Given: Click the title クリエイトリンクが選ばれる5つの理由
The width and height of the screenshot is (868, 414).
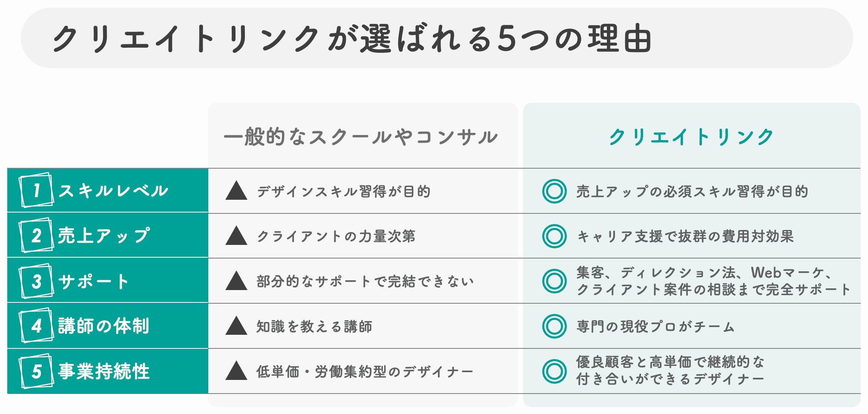Looking at the screenshot, I should 351,38.
